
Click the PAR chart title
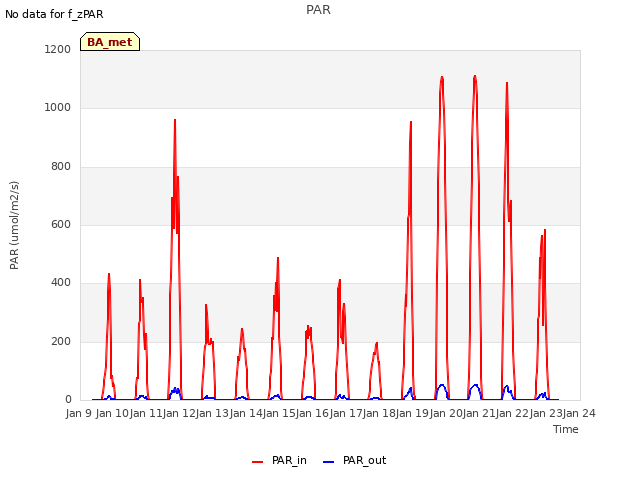point(318,10)
